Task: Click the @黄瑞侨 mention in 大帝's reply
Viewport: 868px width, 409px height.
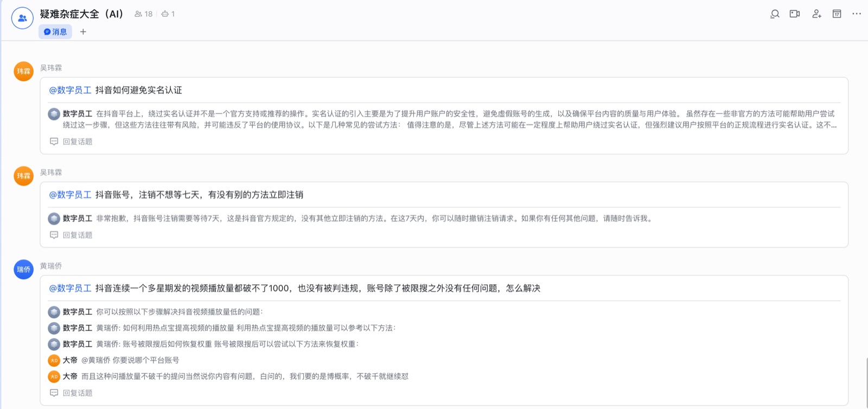Action: click(95, 360)
